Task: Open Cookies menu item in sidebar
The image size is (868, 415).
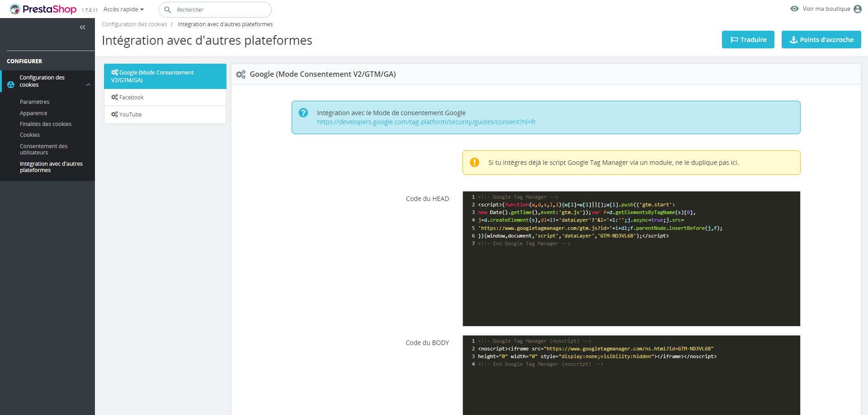Action: click(x=30, y=135)
